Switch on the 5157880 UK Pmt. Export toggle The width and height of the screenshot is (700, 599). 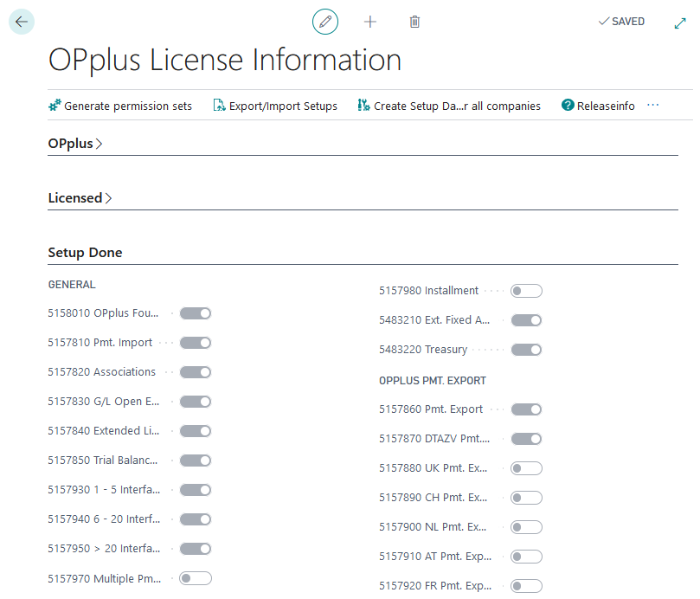pos(526,468)
